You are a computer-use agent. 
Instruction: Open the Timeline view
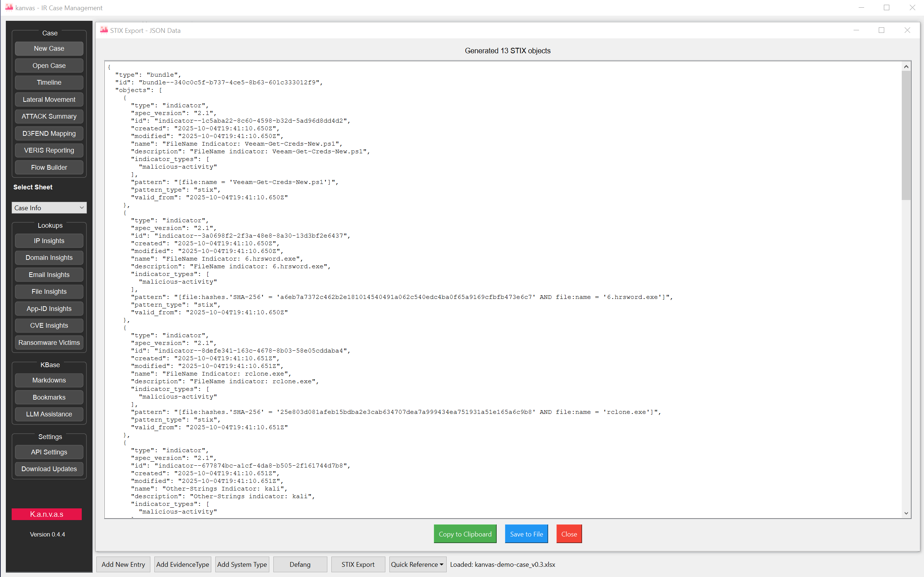(x=49, y=82)
